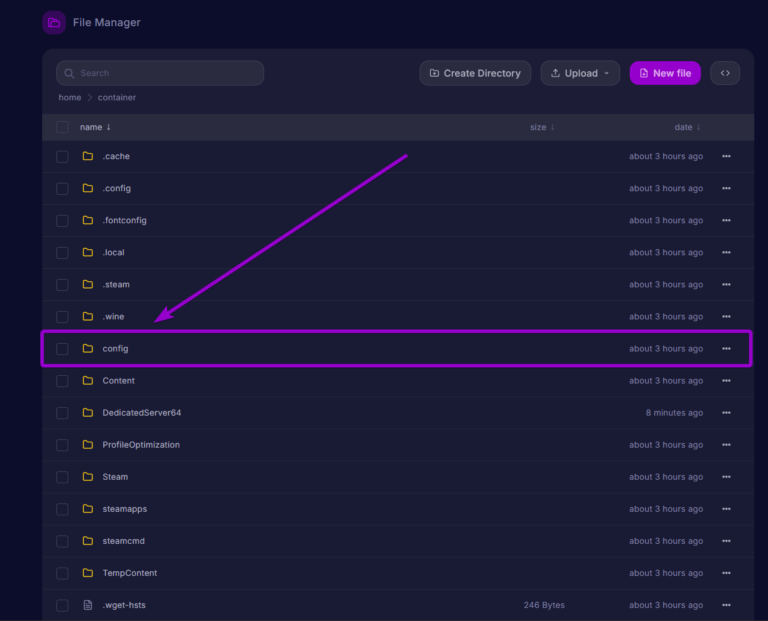Viewport: 768px width, 621px height.
Task: Toggle the code view icon button
Action: coord(725,73)
